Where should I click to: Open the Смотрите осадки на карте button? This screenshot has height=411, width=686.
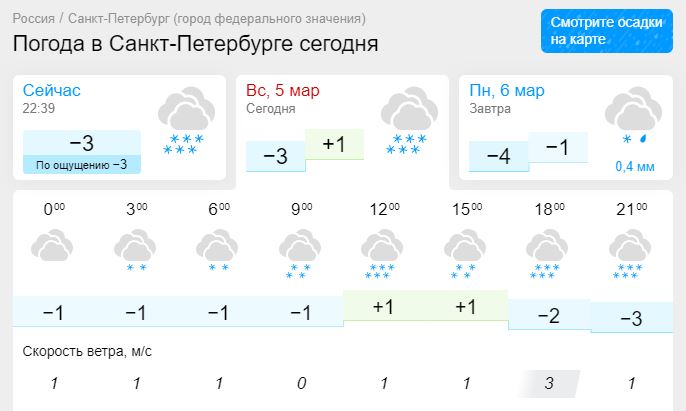pyautogui.click(x=607, y=31)
